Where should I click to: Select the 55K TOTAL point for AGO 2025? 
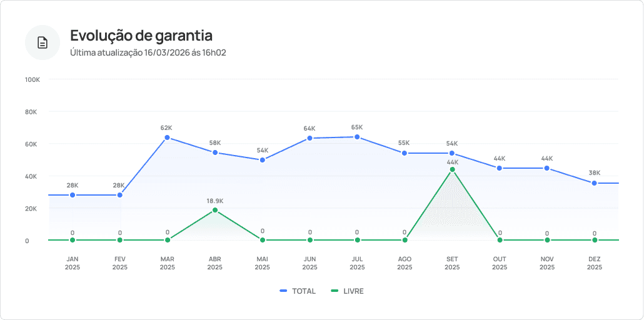[x=405, y=153]
